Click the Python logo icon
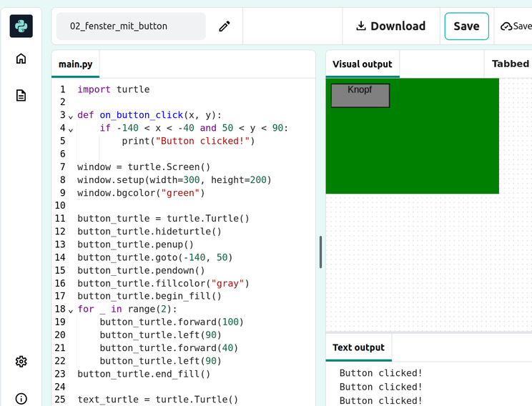This screenshot has height=406, width=532. 21,26
